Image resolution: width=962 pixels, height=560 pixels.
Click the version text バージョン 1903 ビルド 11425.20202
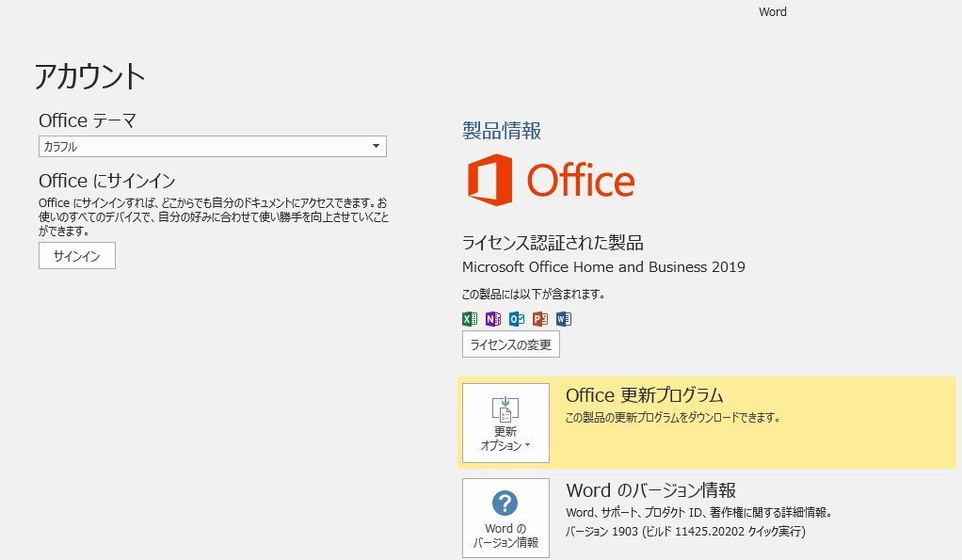[684, 531]
